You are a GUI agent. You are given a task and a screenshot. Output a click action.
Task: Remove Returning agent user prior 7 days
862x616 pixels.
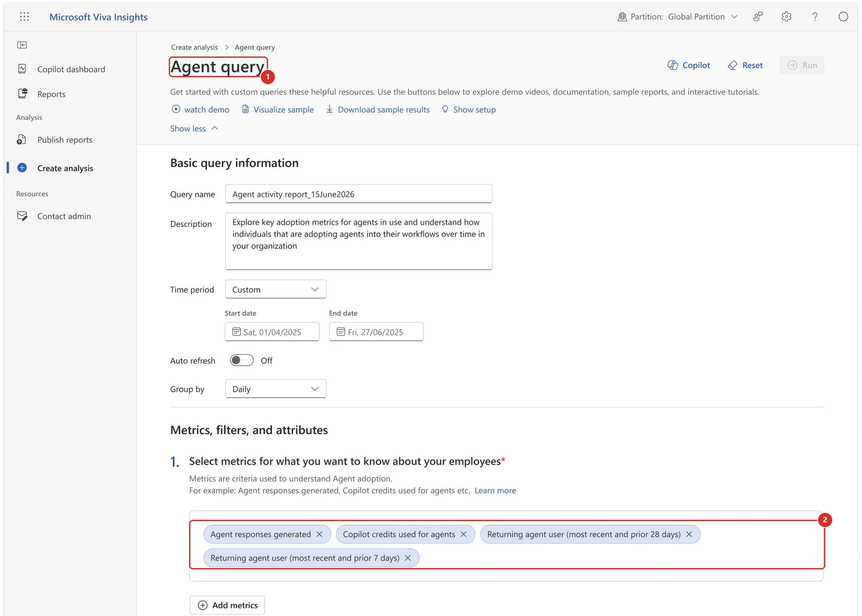coord(407,558)
